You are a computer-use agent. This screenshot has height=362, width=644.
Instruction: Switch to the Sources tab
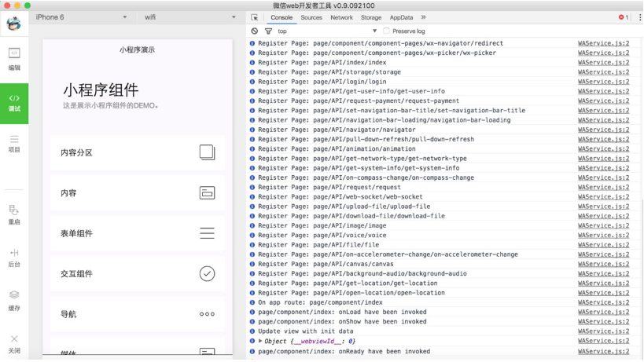[x=311, y=17]
